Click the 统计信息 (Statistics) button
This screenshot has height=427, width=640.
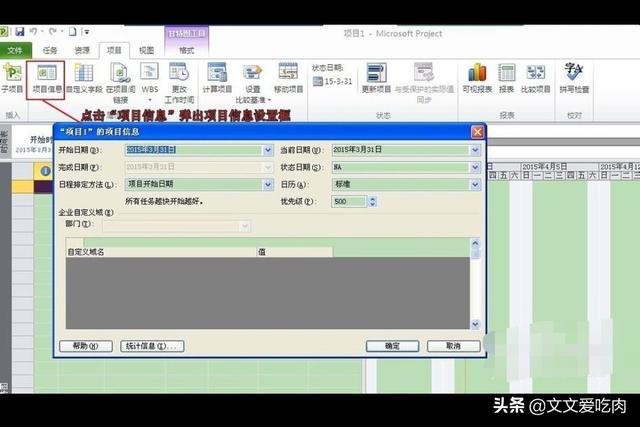[x=152, y=346]
